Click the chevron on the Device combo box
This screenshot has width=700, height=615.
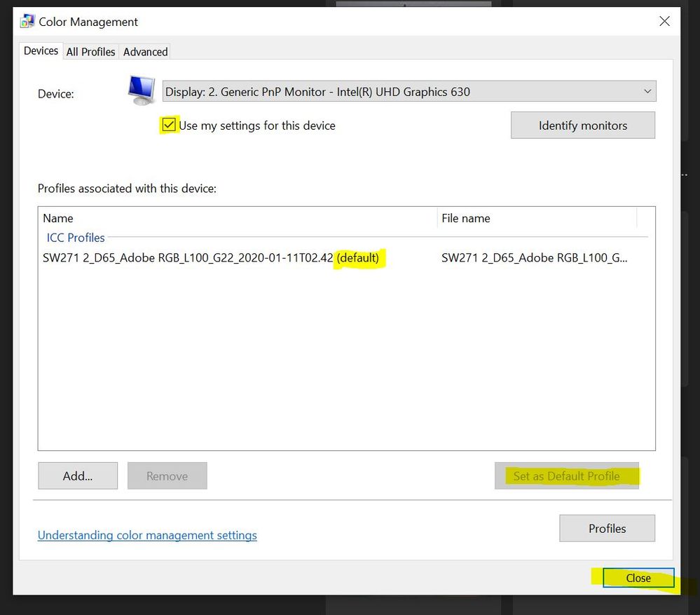click(646, 90)
